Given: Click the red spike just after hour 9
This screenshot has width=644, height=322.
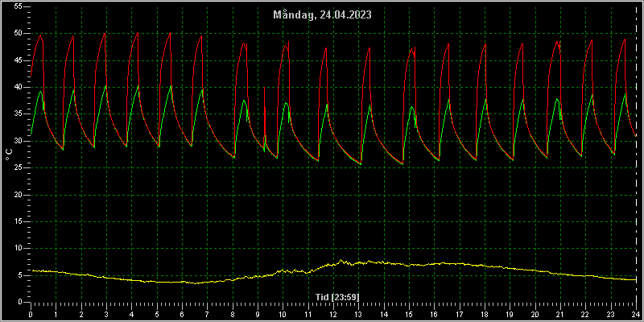Looking at the screenshot, I should (x=264, y=88).
